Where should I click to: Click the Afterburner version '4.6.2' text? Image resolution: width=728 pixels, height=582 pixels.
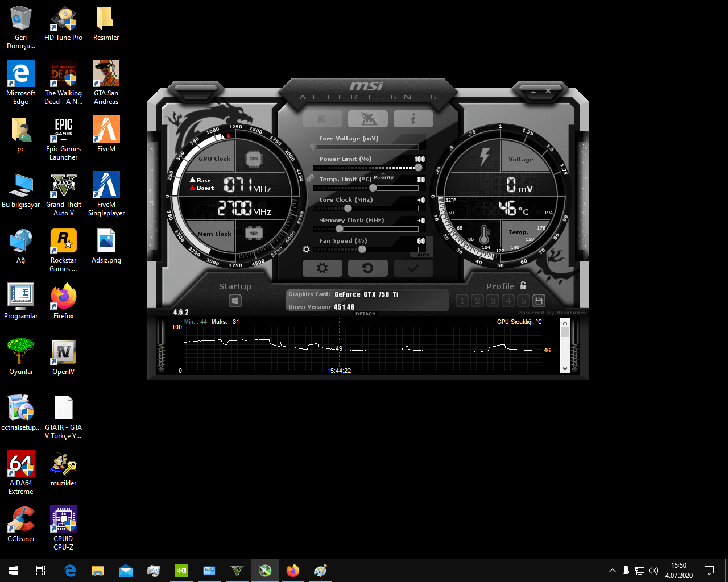tap(181, 312)
